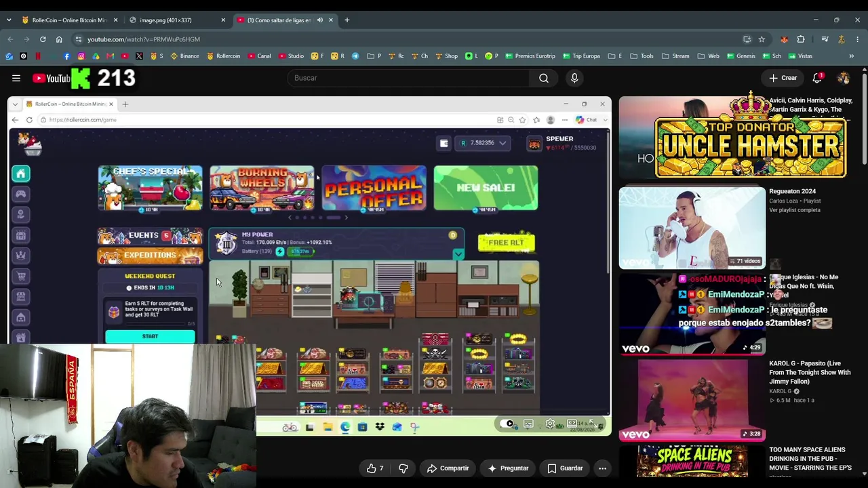Save the video with Guardar

(566, 468)
